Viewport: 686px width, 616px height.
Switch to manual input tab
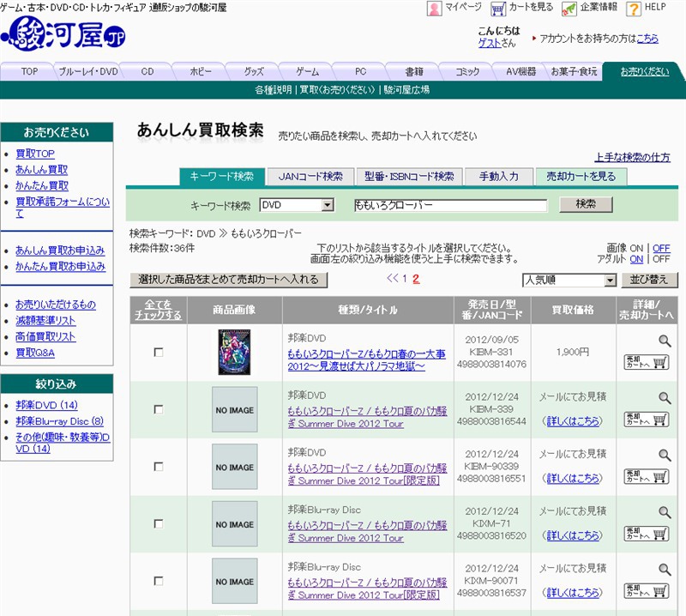click(x=499, y=177)
